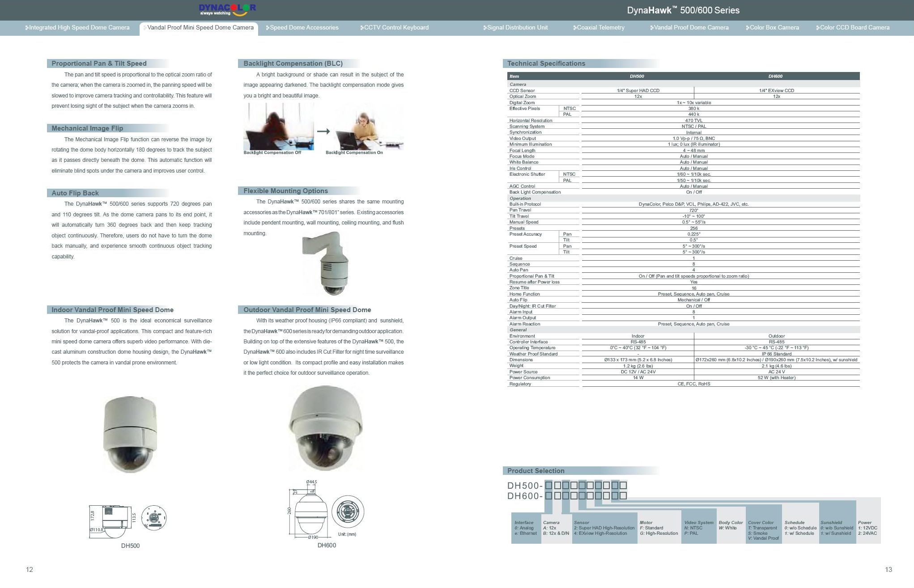Click Flexible Mounting Options heading

[x=285, y=191]
